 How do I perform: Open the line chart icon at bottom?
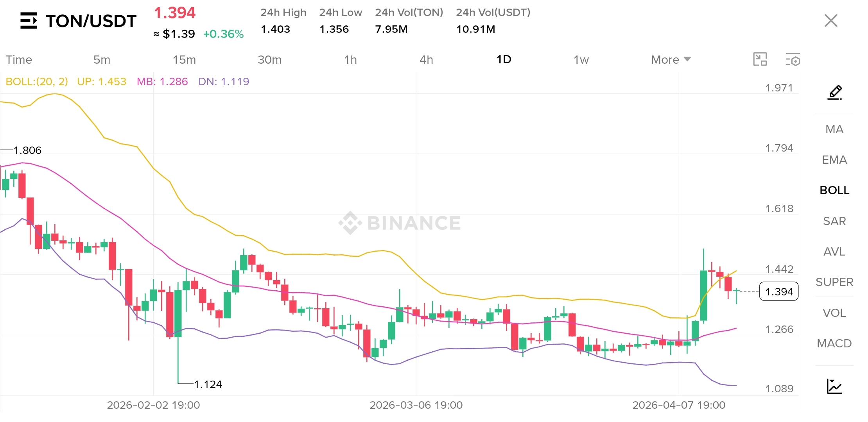click(834, 386)
